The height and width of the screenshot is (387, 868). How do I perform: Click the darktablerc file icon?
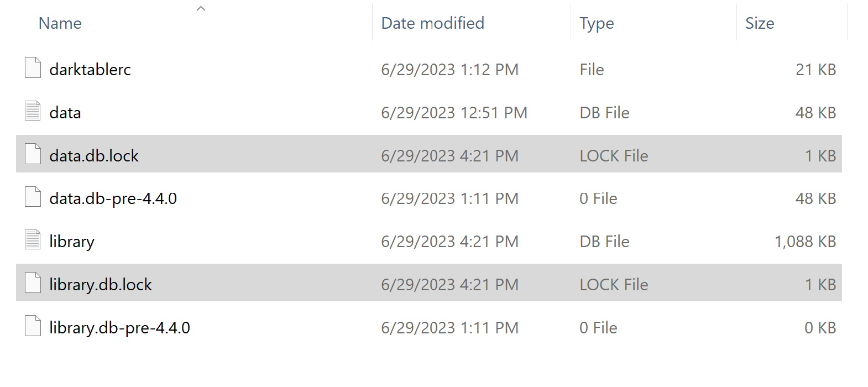[32, 69]
